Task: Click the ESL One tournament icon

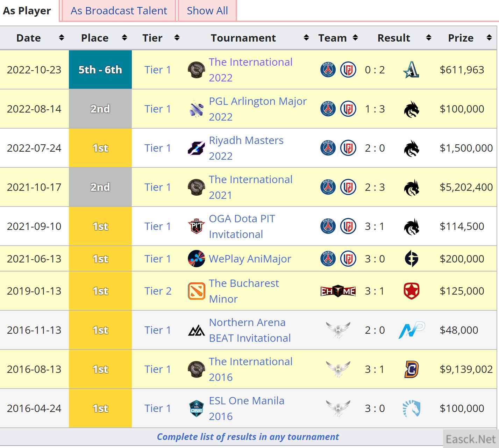Action: (196, 409)
